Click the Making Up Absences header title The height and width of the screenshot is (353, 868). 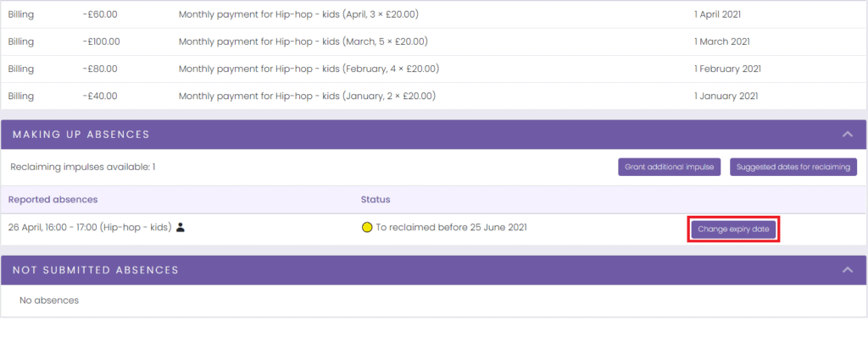click(x=81, y=135)
